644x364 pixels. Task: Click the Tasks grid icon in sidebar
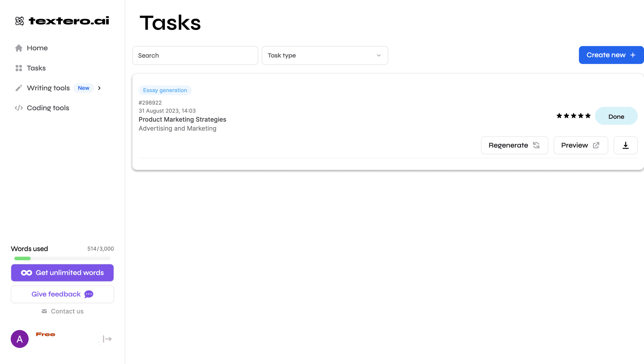coord(19,68)
